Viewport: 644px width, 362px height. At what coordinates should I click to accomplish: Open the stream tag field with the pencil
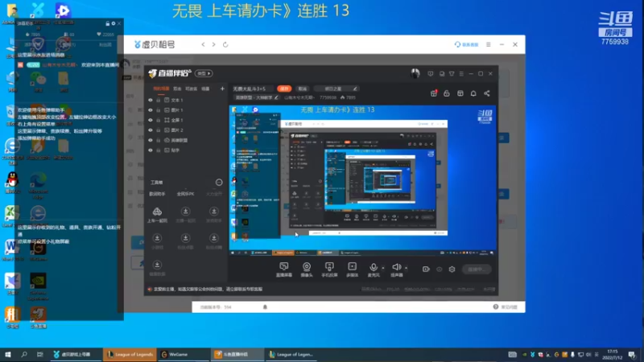[x=336, y=88]
